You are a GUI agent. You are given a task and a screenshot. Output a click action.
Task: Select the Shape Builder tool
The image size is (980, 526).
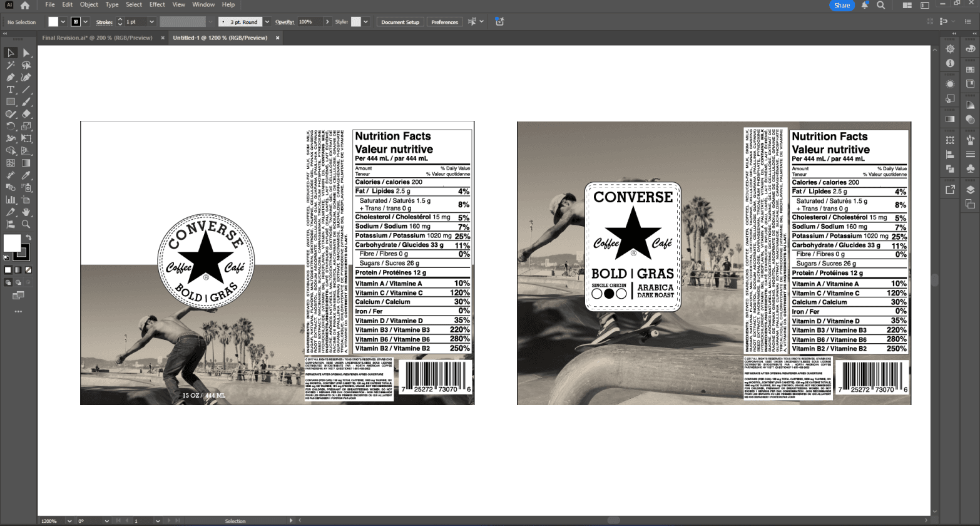click(x=11, y=151)
